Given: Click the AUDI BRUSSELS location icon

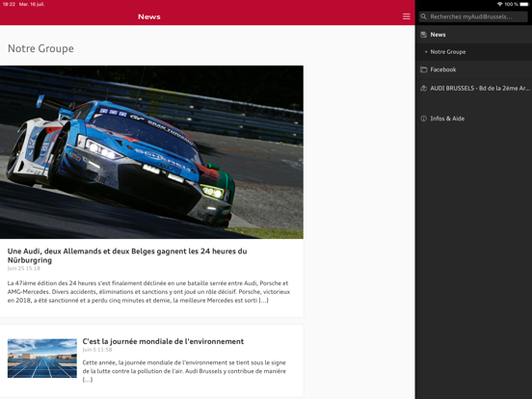Looking at the screenshot, I should click(x=423, y=89).
